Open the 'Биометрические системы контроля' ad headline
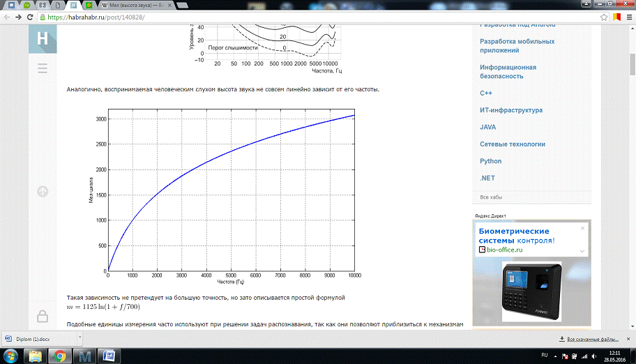 point(516,236)
